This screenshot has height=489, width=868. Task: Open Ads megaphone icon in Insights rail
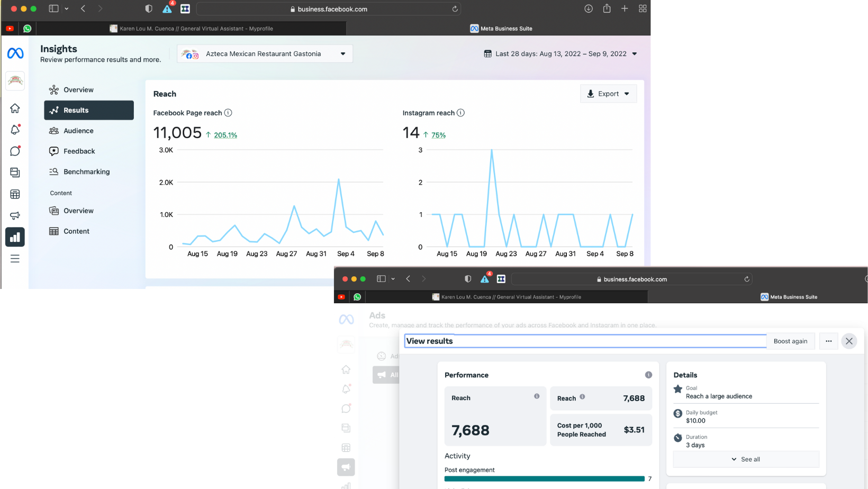15,215
